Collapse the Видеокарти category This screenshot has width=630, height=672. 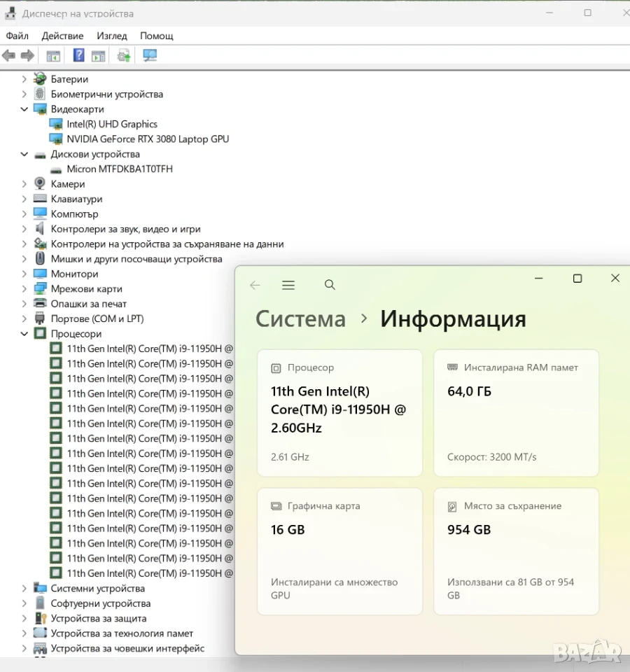tap(24, 109)
